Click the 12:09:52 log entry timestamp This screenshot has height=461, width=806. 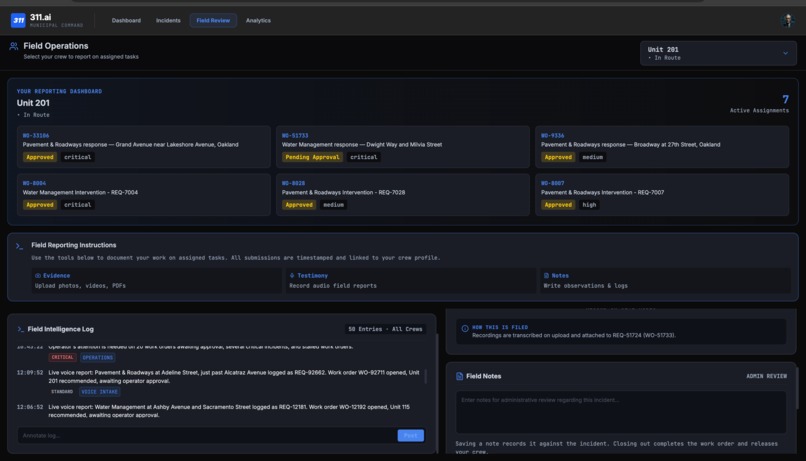[30, 373]
